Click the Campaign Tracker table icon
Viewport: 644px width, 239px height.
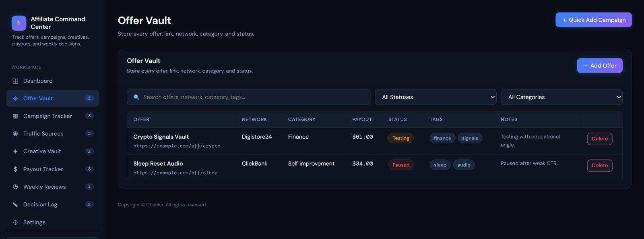(15, 116)
